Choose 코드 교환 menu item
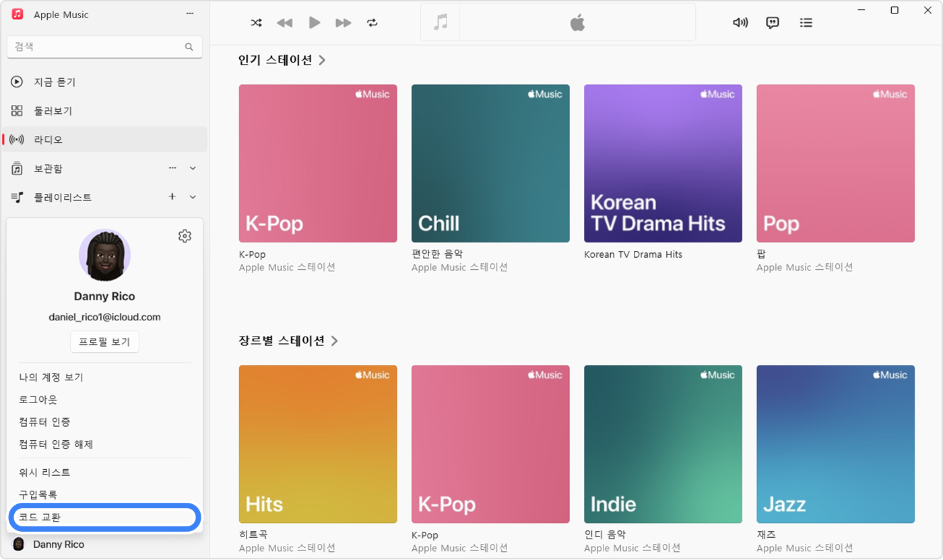943x560 pixels. coord(104,518)
